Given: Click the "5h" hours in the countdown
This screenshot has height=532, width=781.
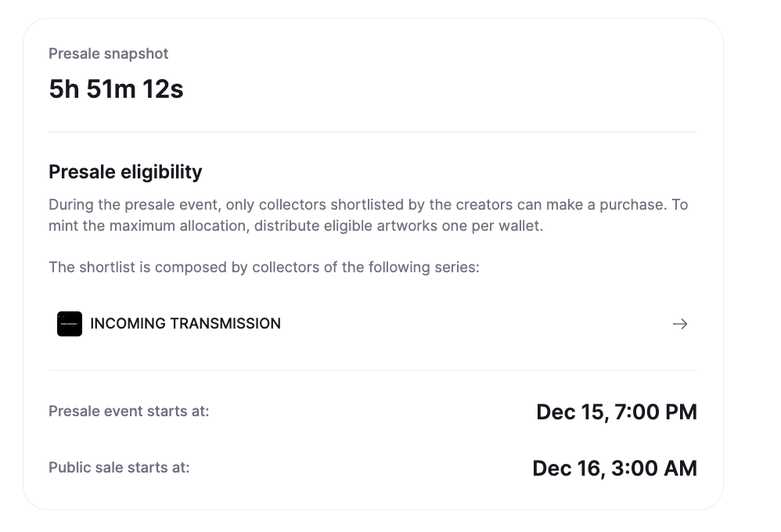Looking at the screenshot, I should 64,89.
